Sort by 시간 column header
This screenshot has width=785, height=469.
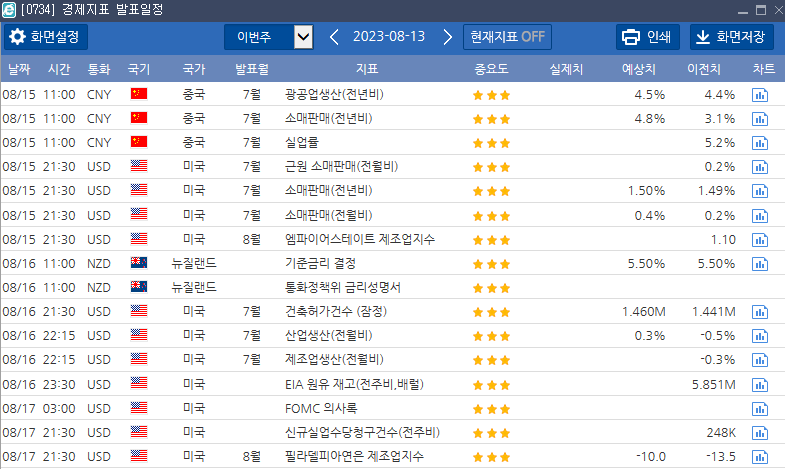[x=59, y=69]
